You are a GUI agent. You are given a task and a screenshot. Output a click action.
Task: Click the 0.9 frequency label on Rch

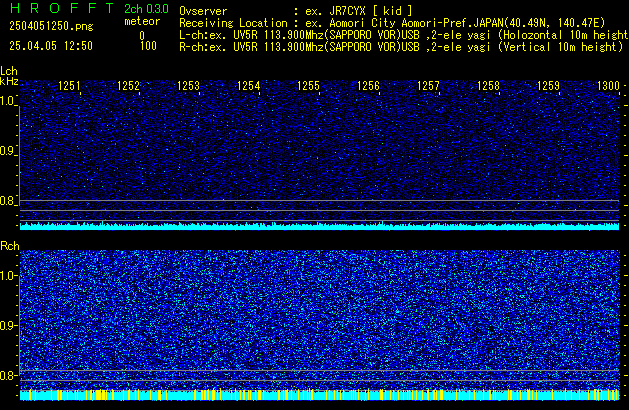(8, 325)
